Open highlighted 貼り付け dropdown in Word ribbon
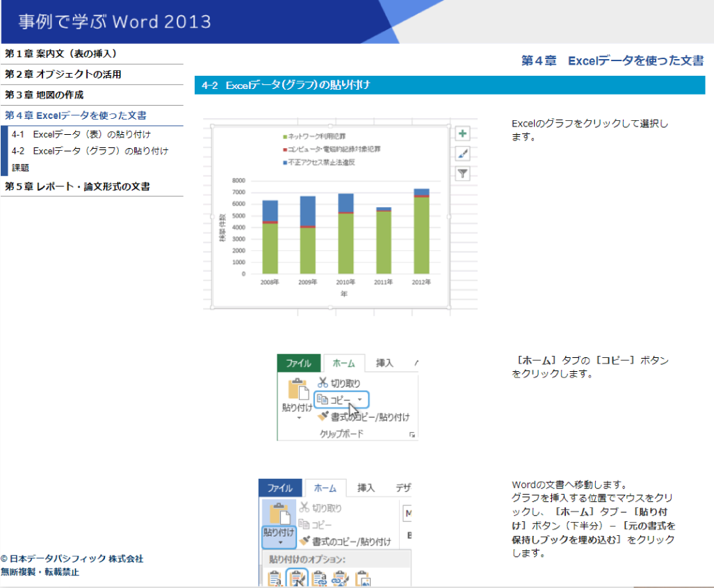 [x=279, y=537]
